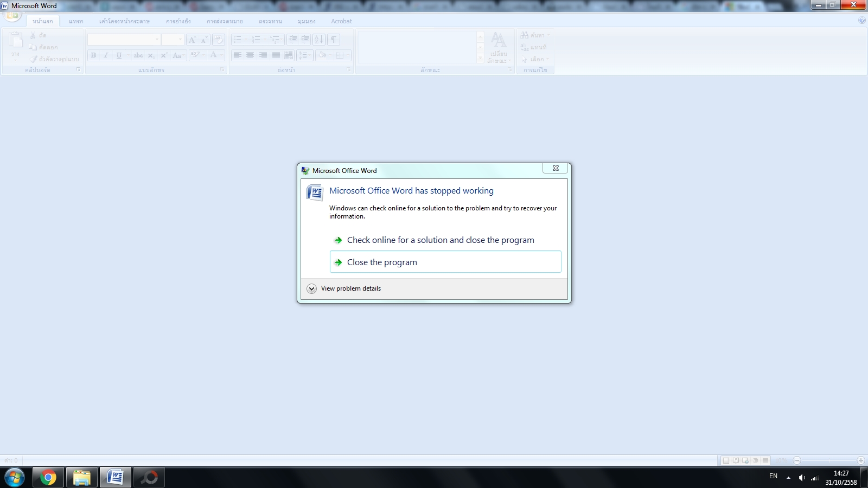Click the Zoom In plus button
The height and width of the screenshot is (488, 868).
click(x=860, y=460)
